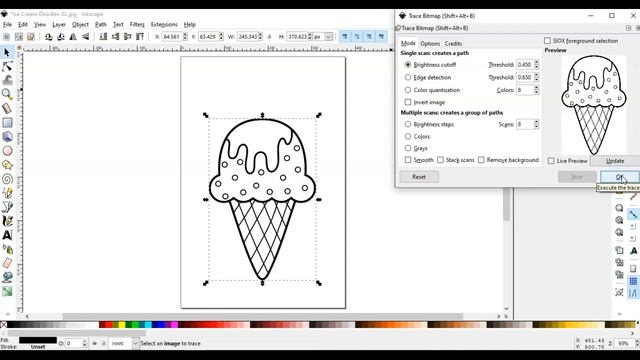The height and width of the screenshot is (360, 640).
Task: Rotate selection 90 degrees counter-clockwise
Action: coord(49,37)
